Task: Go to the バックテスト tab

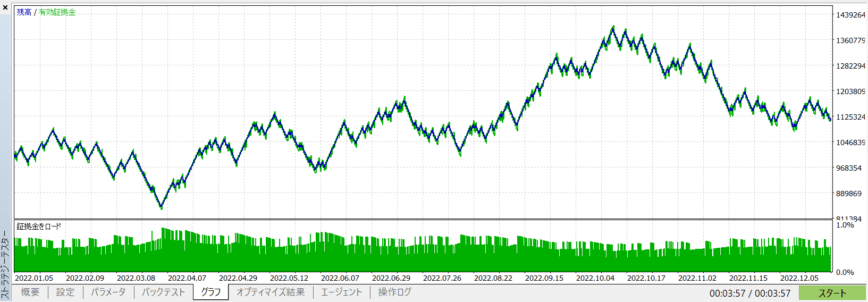Action: click(x=164, y=292)
